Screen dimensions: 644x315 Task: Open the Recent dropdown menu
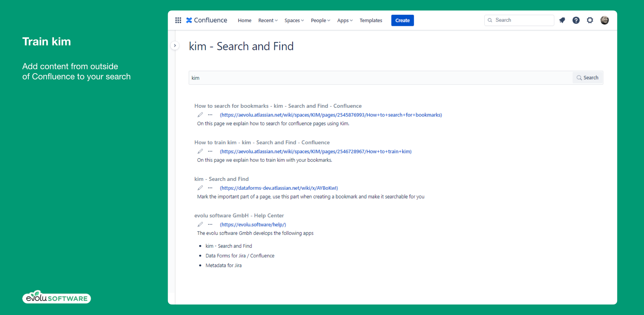point(268,20)
